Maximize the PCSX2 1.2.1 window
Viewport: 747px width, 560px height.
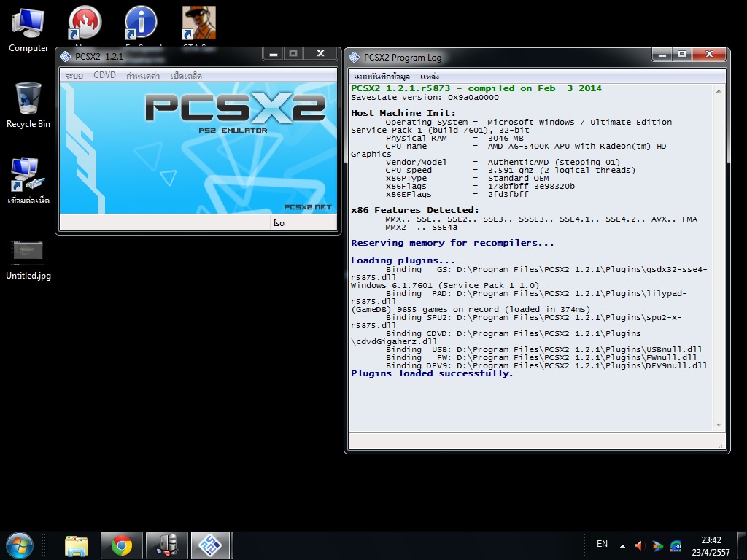[293, 54]
